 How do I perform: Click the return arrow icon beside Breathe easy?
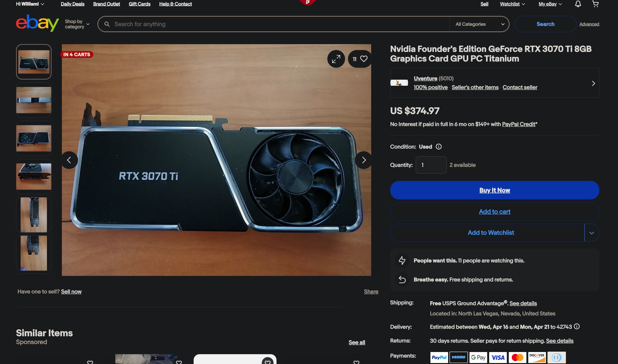pos(402,280)
